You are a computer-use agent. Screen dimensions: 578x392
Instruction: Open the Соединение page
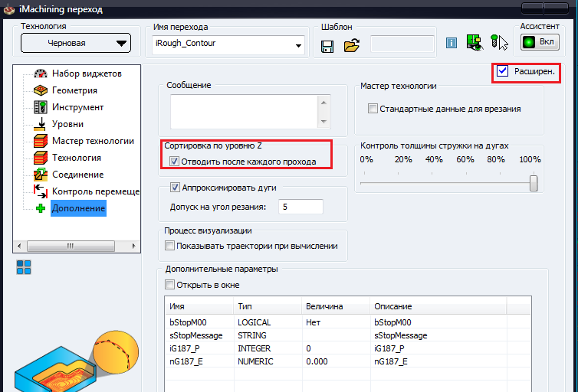[77, 175]
